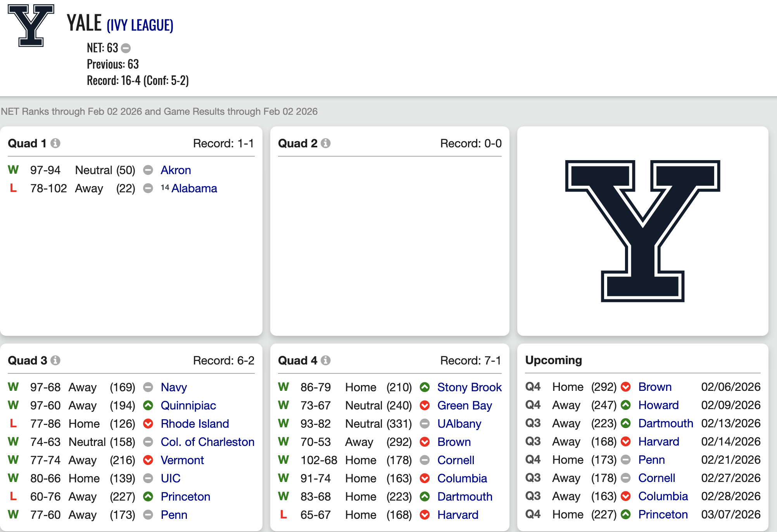This screenshot has height=532, width=777.
Task: Click the red down arrow beside Rhode Island
Action: [x=148, y=424]
